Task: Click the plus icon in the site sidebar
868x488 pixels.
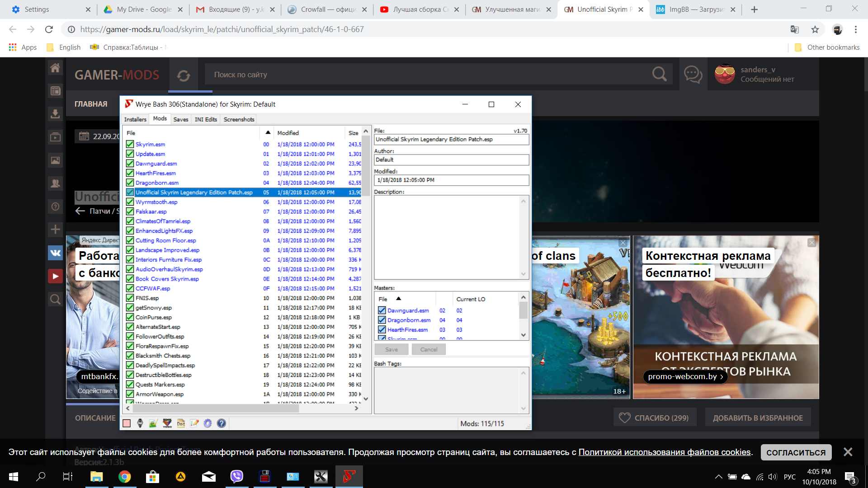Action: [55, 230]
